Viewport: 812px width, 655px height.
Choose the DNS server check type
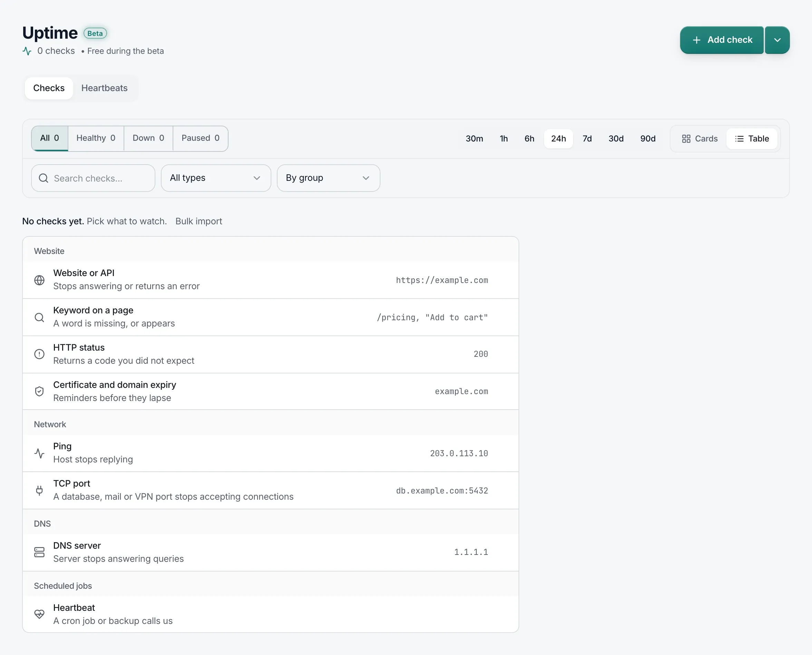click(x=271, y=552)
